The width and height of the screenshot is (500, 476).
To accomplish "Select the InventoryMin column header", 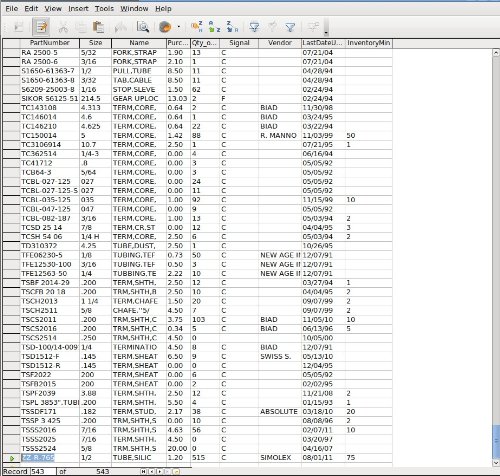I will (369, 43).
